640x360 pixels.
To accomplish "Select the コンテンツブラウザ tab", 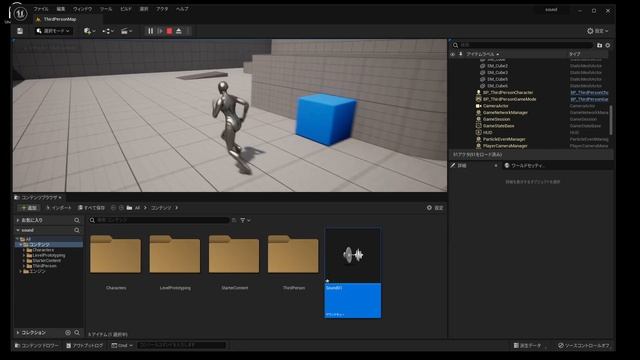I will (38, 198).
